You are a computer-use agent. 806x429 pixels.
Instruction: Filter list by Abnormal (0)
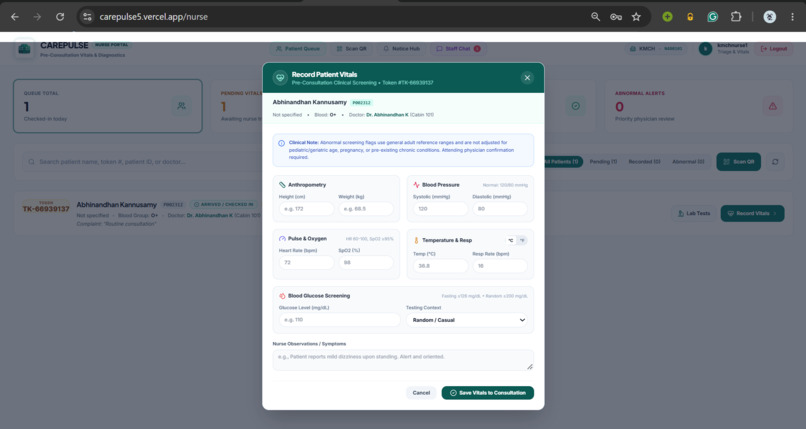coord(688,162)
